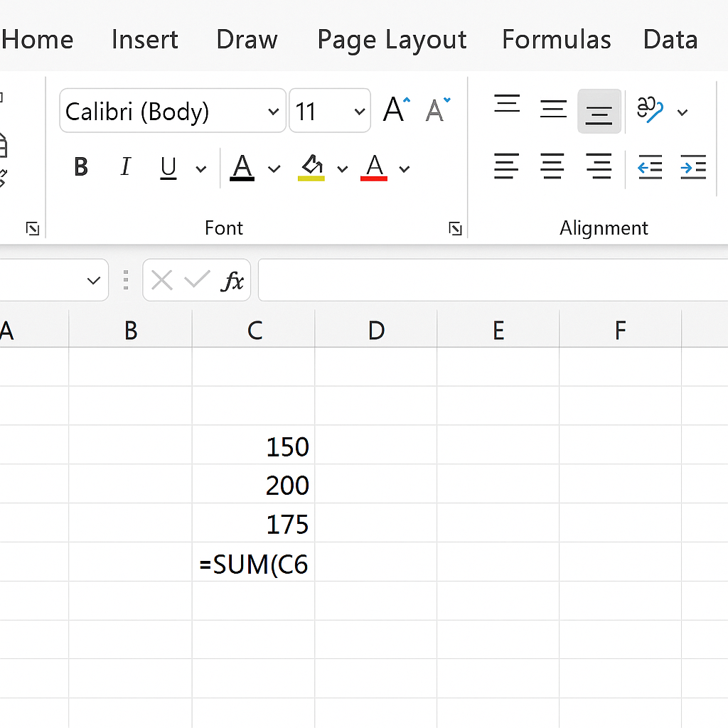Open the Page Layout tab

coord(392,40)
